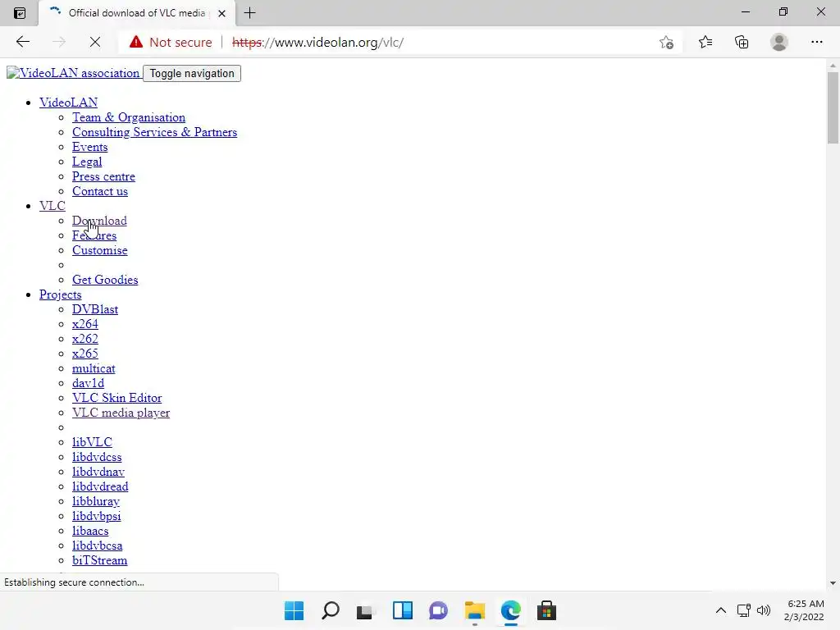Open taskbar Search
This screenshot has height=630, width=840.
pos(330,610)
